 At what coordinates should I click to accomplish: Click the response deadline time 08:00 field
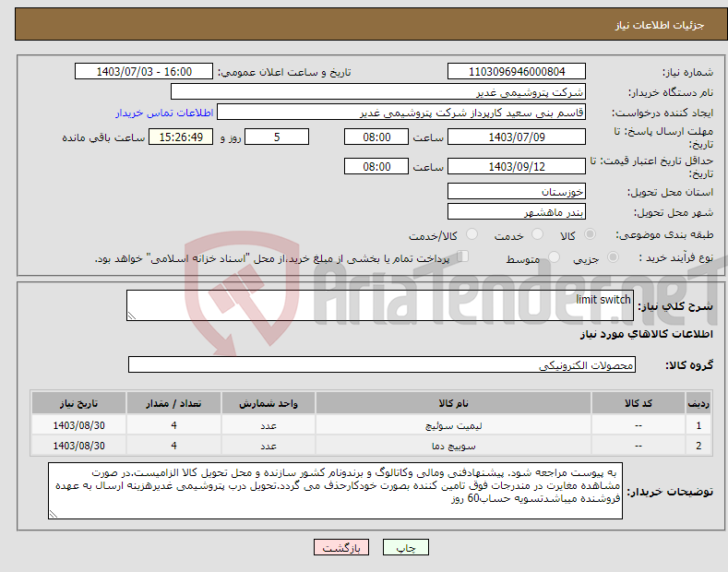(376, 137)
